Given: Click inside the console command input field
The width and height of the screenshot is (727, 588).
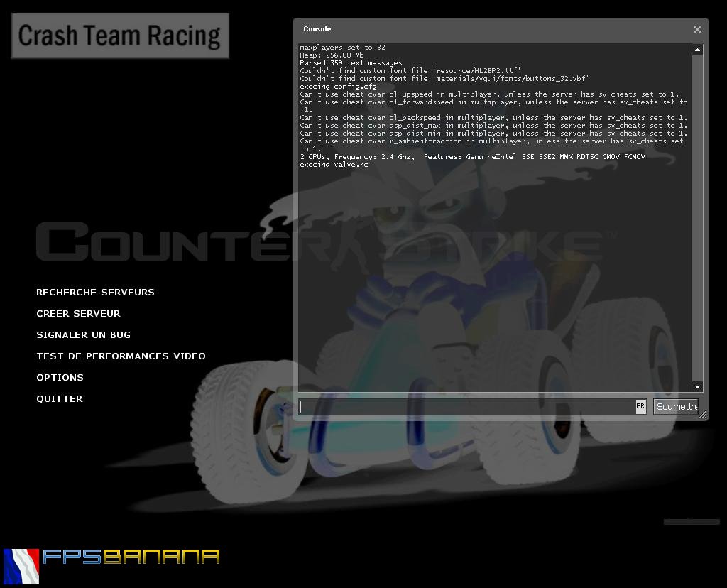Looking at the screenshot, I should tap(461, 406).
